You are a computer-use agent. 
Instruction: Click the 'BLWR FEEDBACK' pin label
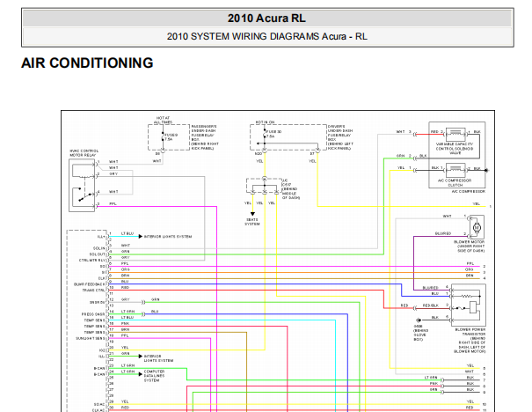tap(90, 284)
